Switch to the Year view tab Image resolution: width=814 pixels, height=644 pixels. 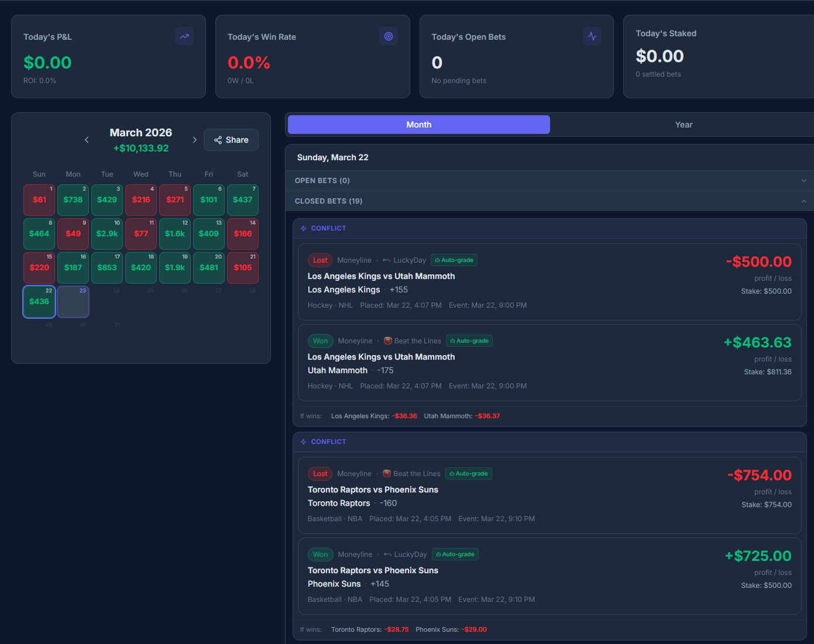[683, 125]
